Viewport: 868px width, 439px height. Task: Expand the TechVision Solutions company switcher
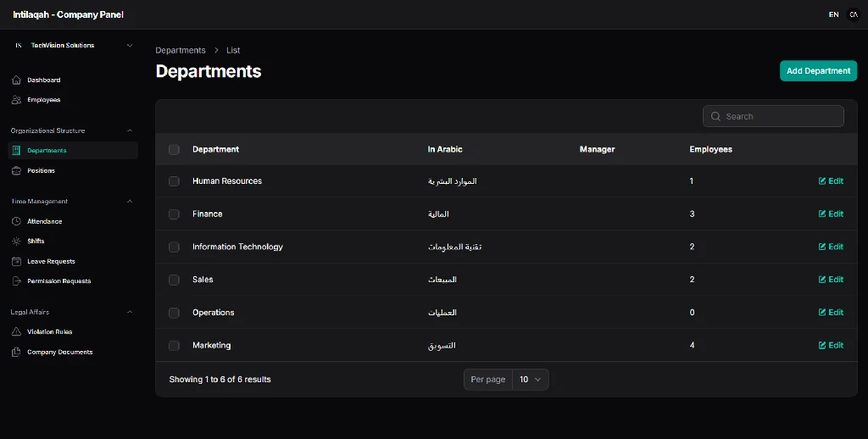click(x=73, y=46)
